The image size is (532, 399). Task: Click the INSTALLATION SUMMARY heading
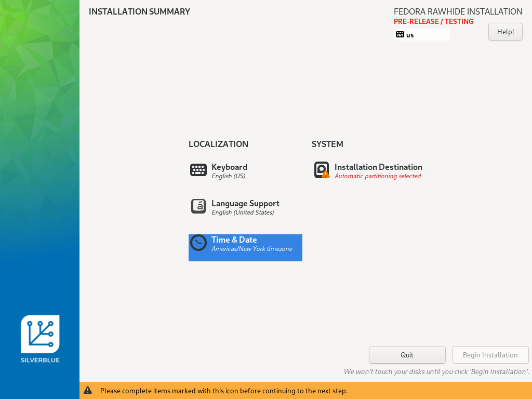point(139,11)
